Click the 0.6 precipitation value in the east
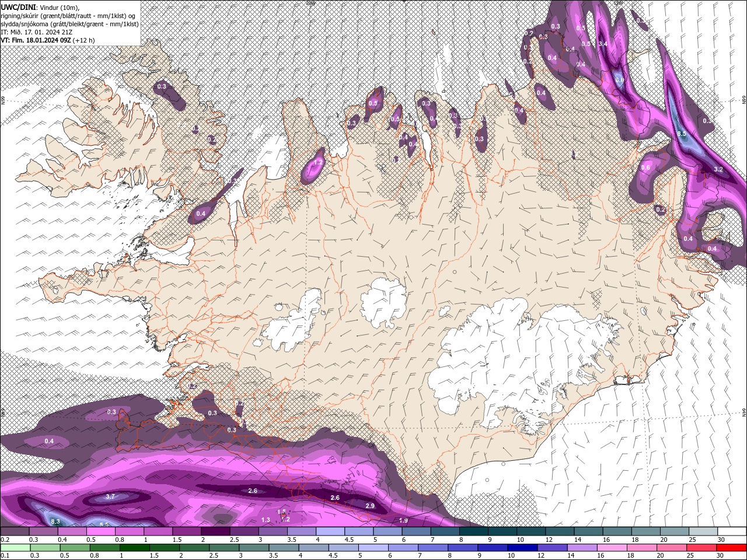Screen dimensions: 747x560 click(x=645, y=168)
